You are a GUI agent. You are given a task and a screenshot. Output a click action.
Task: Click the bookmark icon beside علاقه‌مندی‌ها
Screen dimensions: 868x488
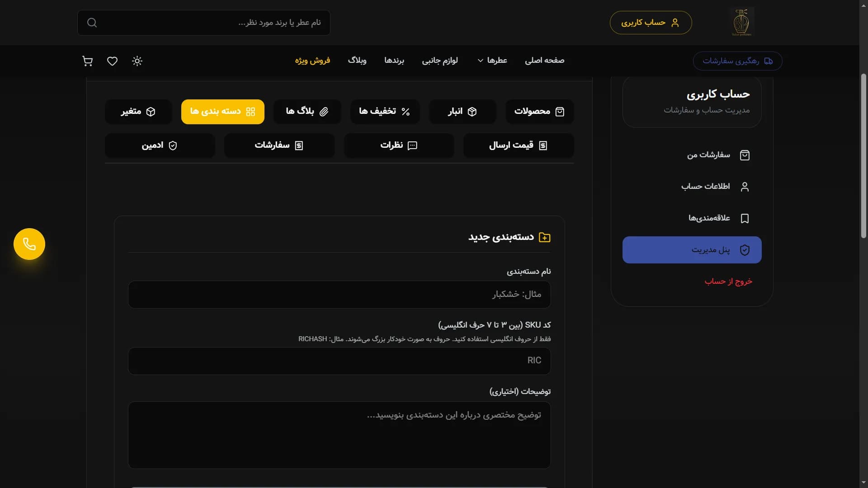click(745, 218)
